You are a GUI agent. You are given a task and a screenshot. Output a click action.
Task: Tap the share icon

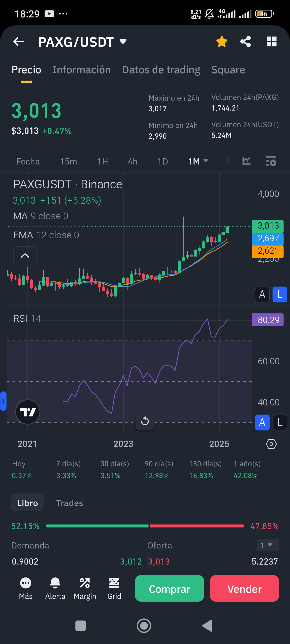coord(245,42)
